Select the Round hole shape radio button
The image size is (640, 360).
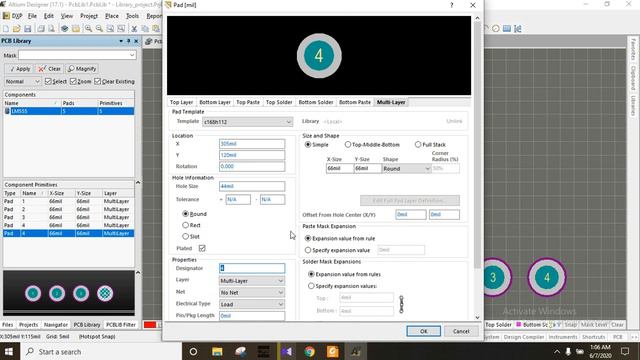coord(186,214)
